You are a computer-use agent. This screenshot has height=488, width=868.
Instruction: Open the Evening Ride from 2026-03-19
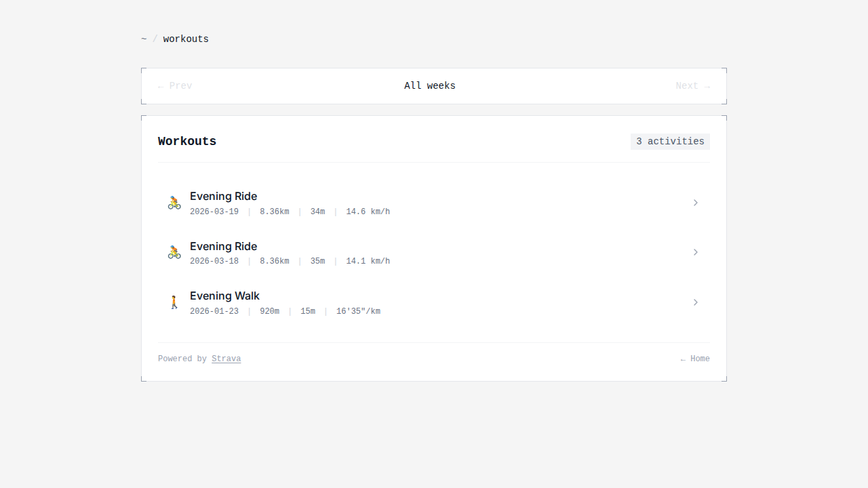(x=223, y=197)
